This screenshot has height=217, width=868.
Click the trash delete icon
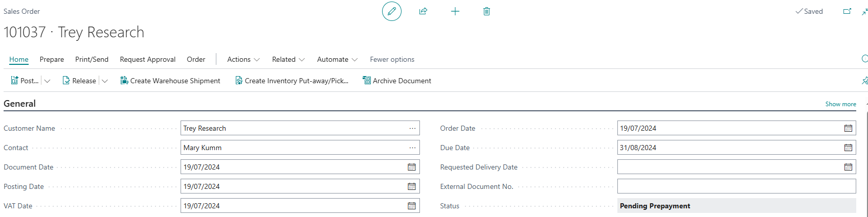pyautogui.click(x=486, y=11)
